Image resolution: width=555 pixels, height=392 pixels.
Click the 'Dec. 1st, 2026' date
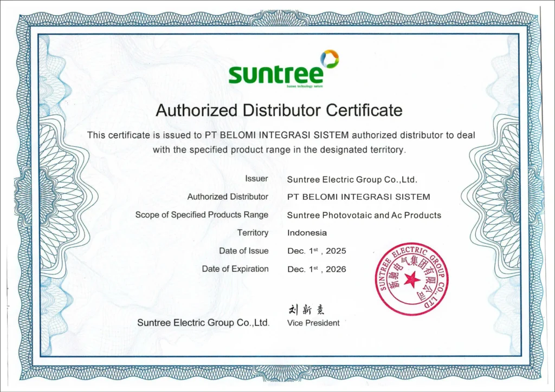(x=317, y=269)
